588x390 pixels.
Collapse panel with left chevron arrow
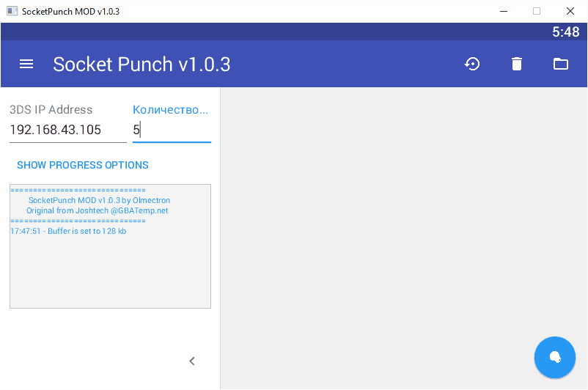192,361
